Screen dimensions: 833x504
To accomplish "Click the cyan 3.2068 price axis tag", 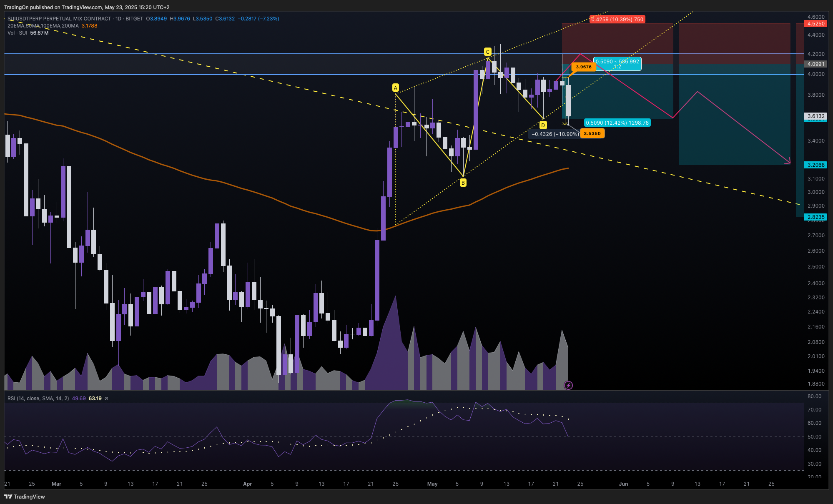I will [x=816, y=165].
